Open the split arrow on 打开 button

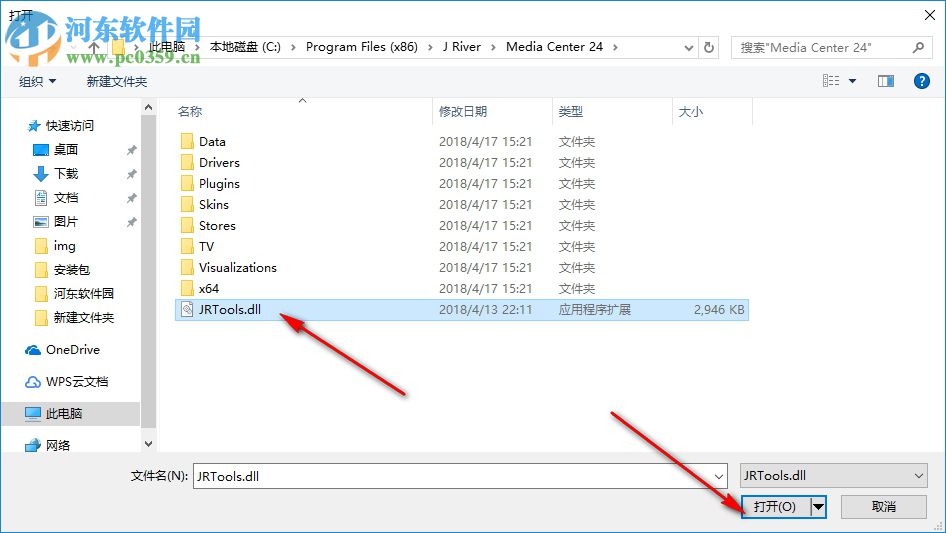[818, 506]
